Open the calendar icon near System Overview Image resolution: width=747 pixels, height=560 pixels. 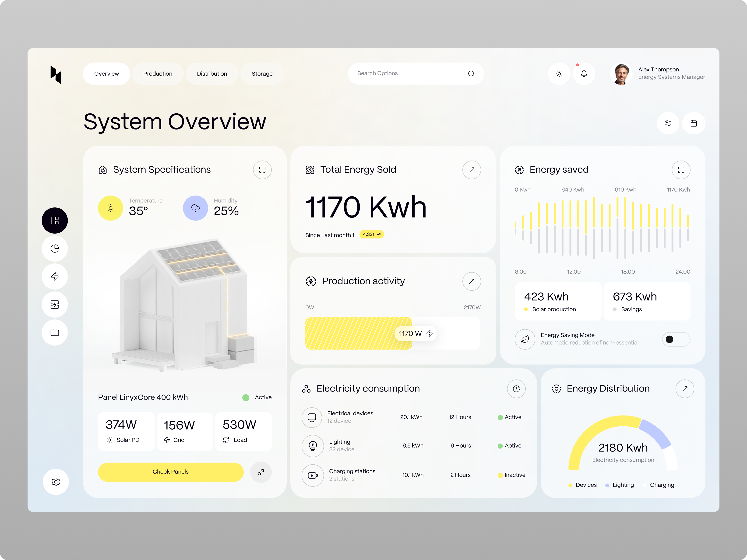coord(694,123)
